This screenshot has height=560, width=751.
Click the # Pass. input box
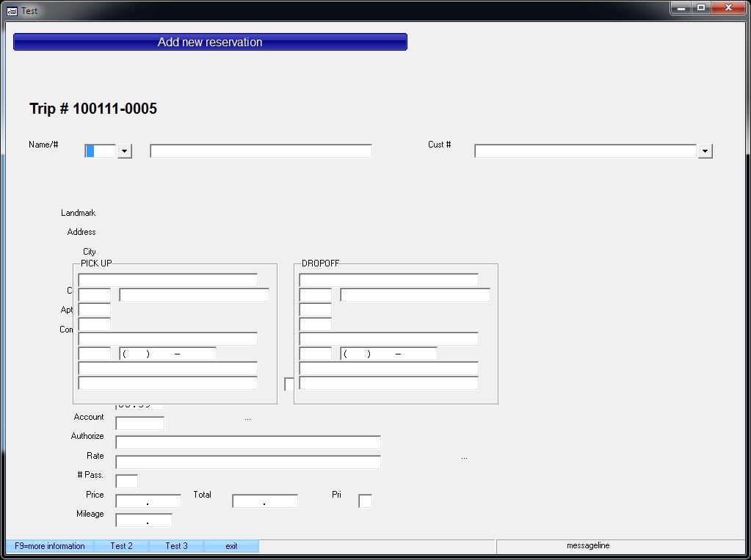126,481
